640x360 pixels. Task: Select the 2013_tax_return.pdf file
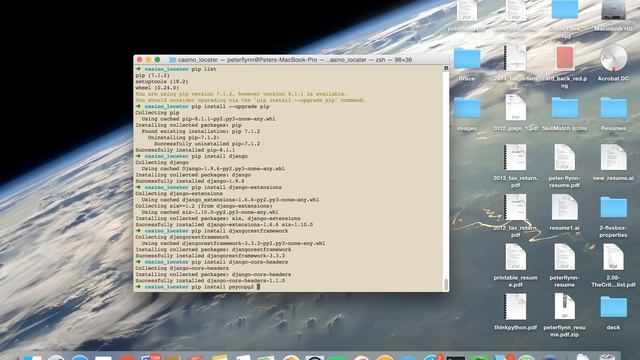(x=516, y=158)
